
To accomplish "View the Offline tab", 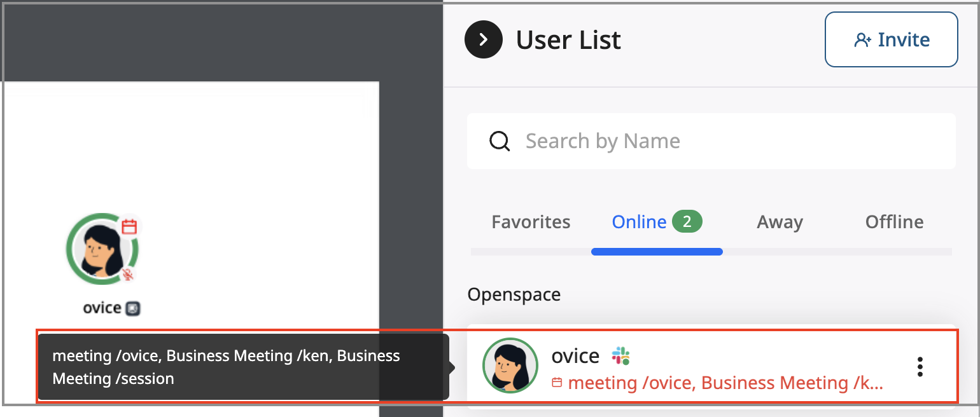I will [x=894, y=221].
